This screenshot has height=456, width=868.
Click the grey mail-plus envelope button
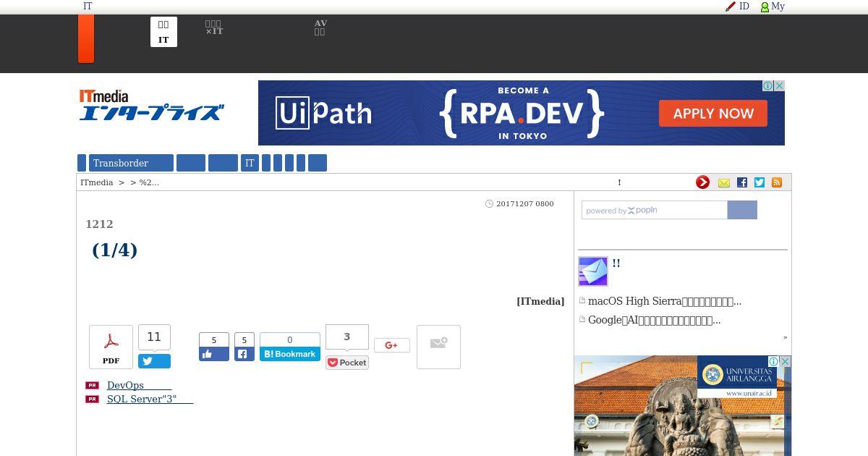438,347
